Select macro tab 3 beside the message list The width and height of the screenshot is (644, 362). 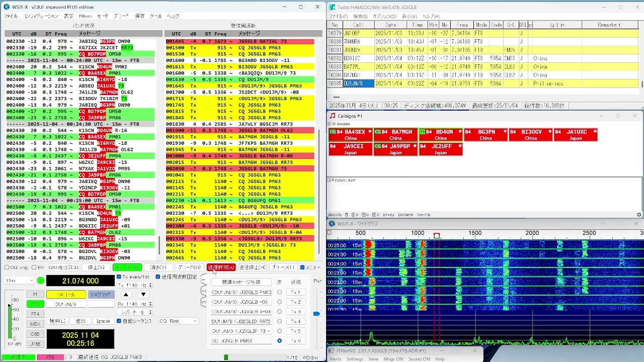tap(203, 303)
